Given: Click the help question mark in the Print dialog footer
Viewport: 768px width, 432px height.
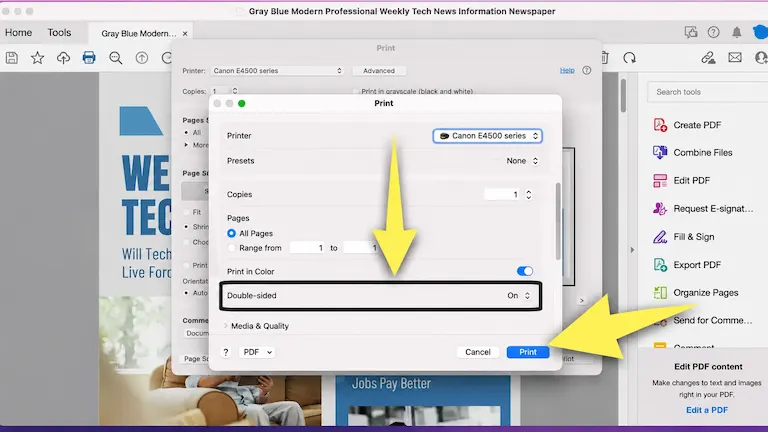Looking at the screenshot, I should tap(226, 352).
